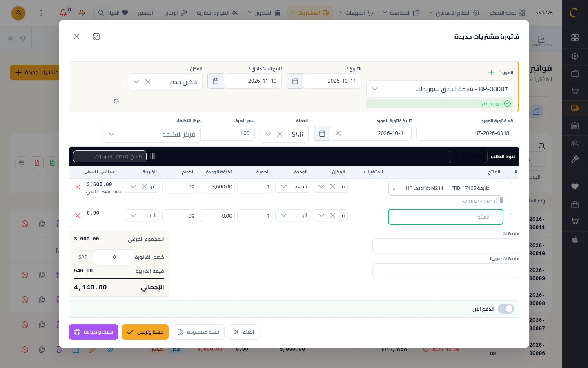Open the calendar picker for due date 2026-11-10

216,81
